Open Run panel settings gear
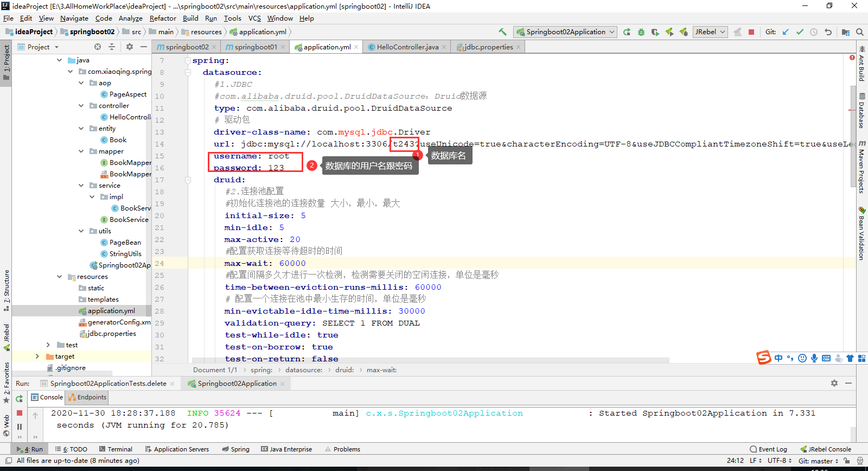The image size is (868, 471). 834,383
